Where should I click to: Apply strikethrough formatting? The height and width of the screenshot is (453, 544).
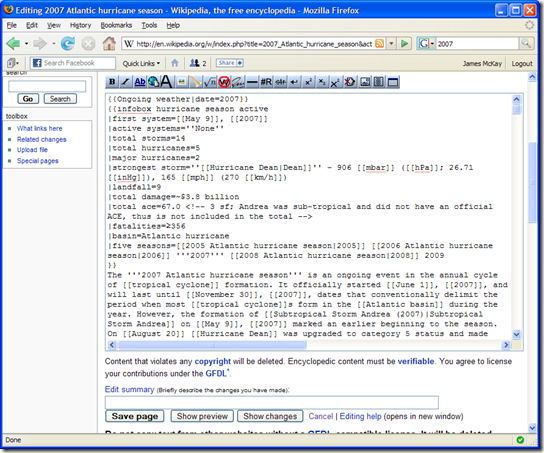coord(280,82)
